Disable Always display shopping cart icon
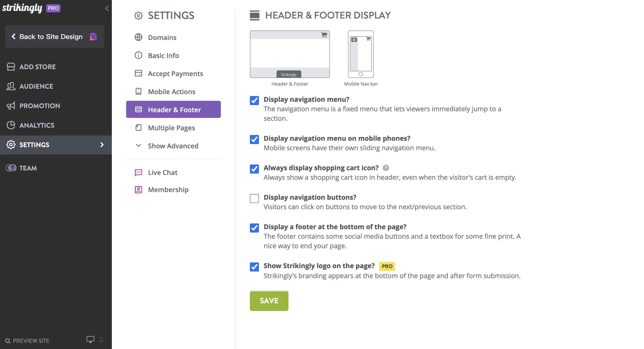This screenshot has width=644, height=349. tap(254, 169)
